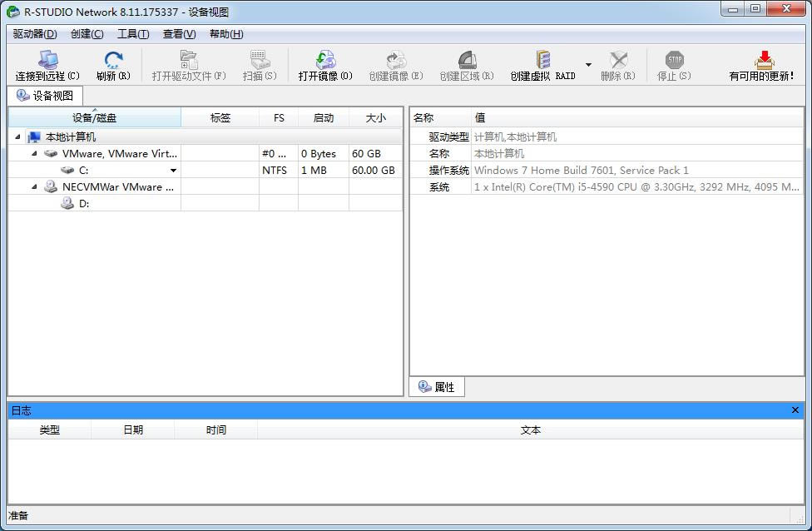Click the R-STUDIO app icon in title bar
812x531 pixels.
(13, 12)
